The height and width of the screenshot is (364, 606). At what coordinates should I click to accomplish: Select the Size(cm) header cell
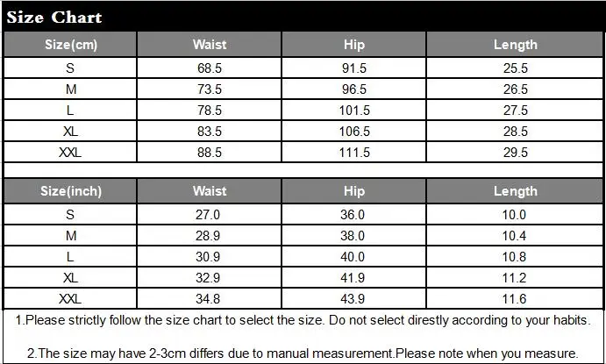(x=71, y=45)
